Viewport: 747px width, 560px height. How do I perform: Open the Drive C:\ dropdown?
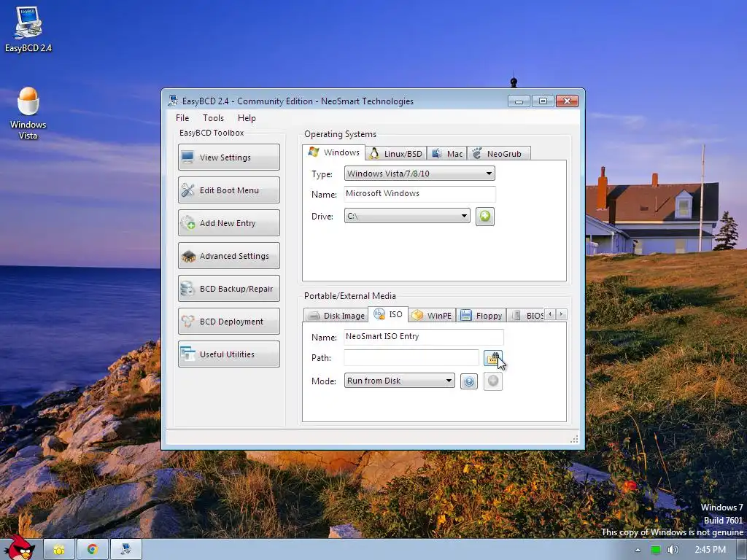pyautogui.click(x=407, y=216)
